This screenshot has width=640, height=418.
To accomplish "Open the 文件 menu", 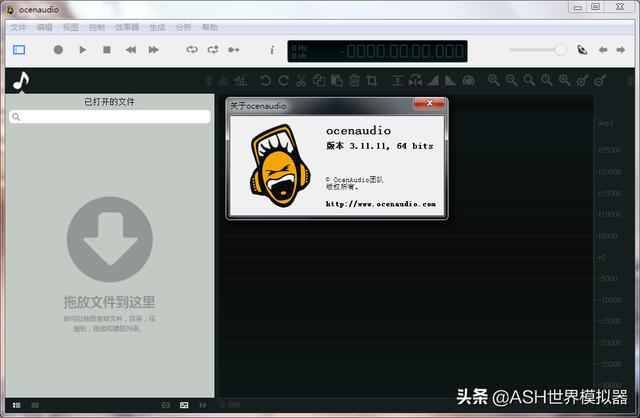I will (18, 28).
